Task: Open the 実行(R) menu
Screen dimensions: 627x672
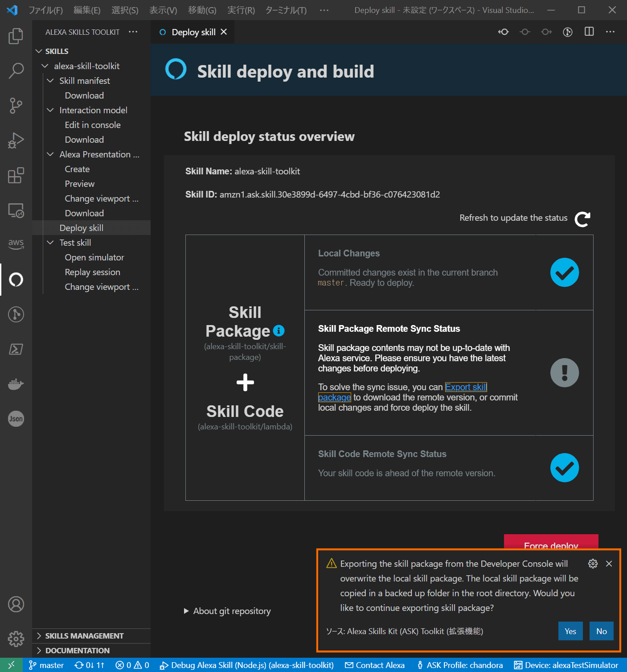Action: (241, 10)
